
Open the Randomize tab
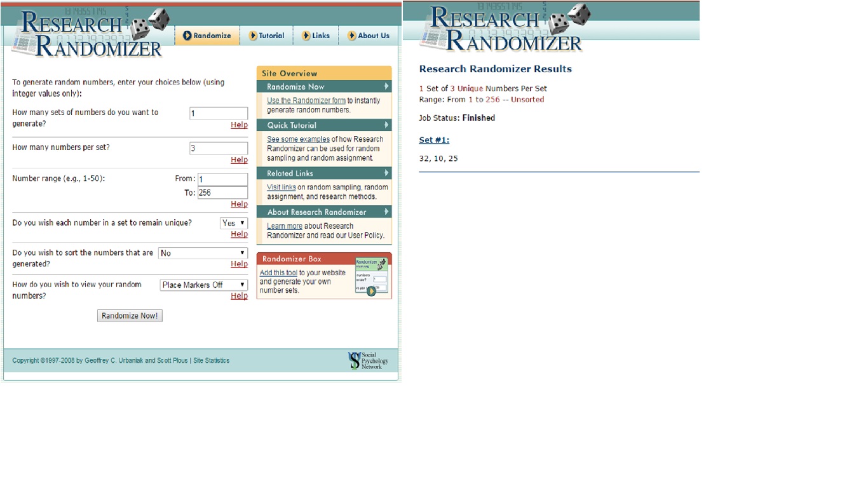tap(207, 36)
